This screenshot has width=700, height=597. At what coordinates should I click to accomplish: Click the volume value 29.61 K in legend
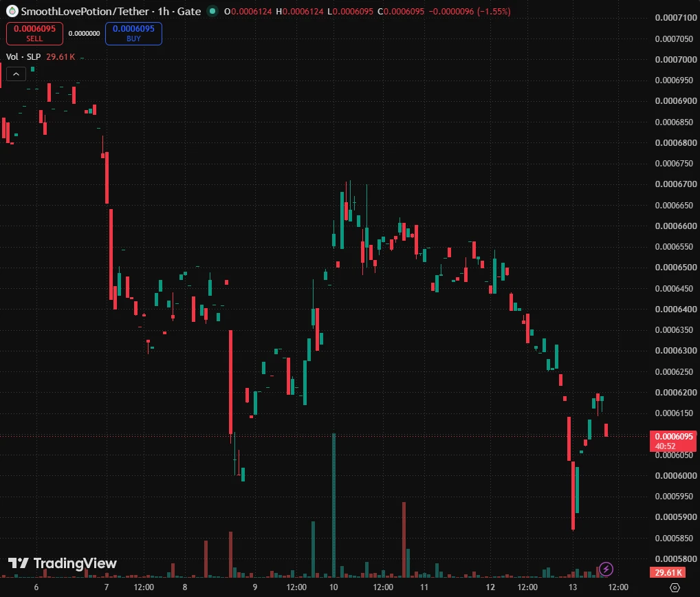(61, 56)
